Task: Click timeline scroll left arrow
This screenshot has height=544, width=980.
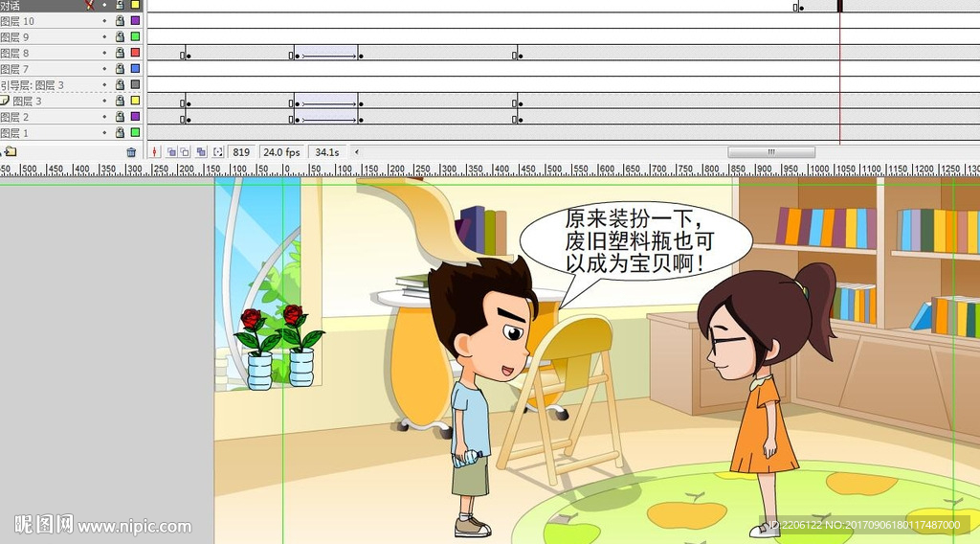Action: click(x=356, y=152)
